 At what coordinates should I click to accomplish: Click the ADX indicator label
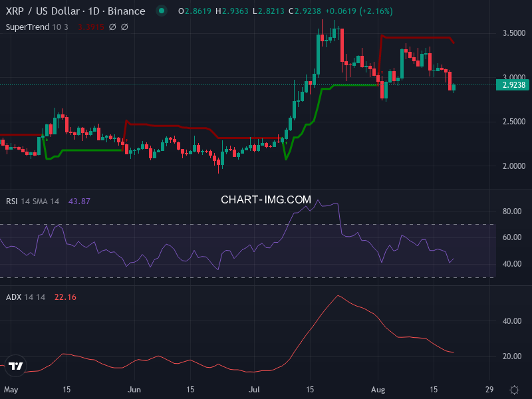(13, 297)
